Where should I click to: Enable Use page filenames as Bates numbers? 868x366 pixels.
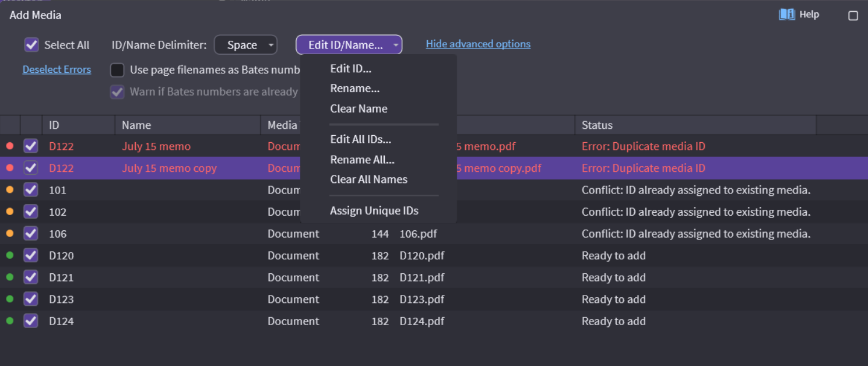pyautogui.click(x=118, y=70)
